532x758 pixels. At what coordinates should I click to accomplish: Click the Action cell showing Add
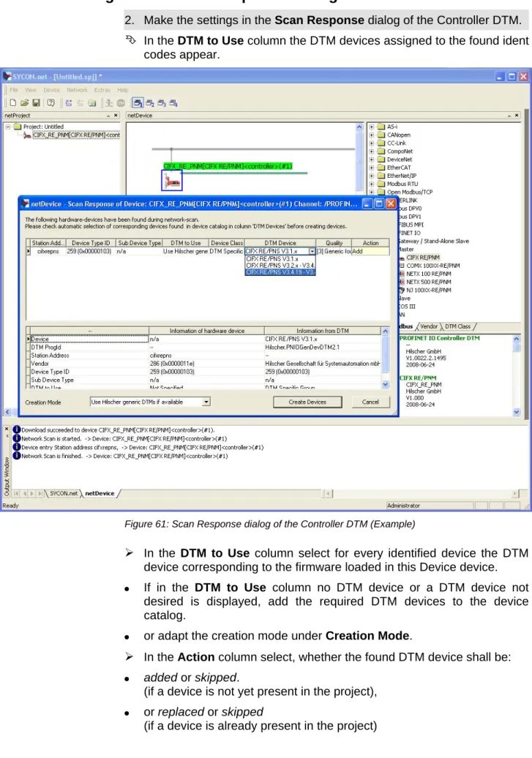pyautogui.click(x=370, y=252)
